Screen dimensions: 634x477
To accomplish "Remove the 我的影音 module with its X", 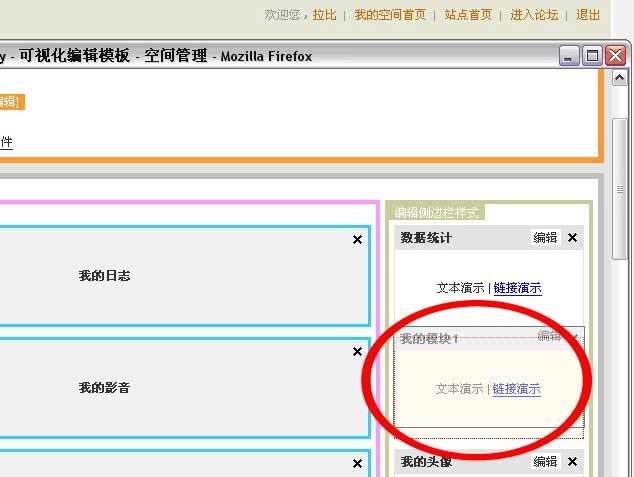I will pos(357,352).
